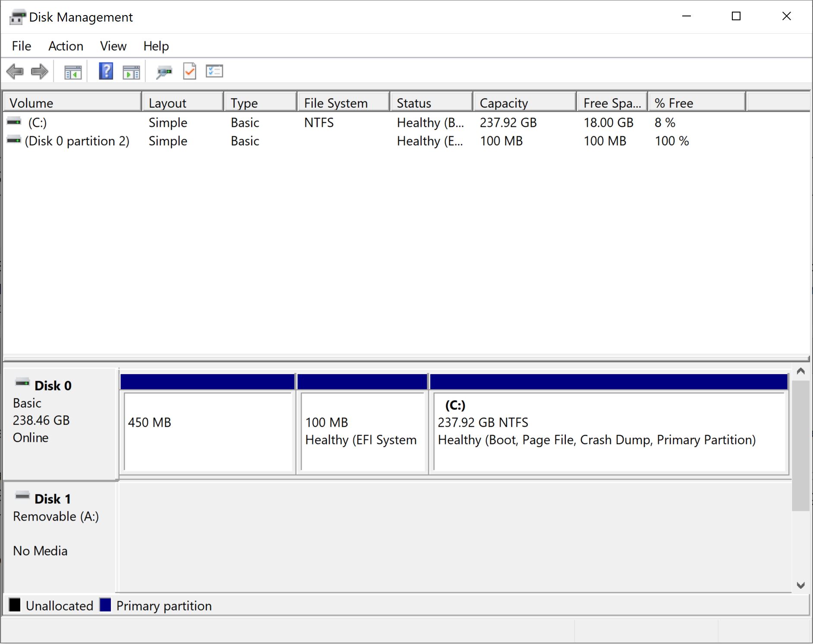Open the Help menu
Image resolution: width=813 pixels, height=644 pixels.
[x=156, y=46]
